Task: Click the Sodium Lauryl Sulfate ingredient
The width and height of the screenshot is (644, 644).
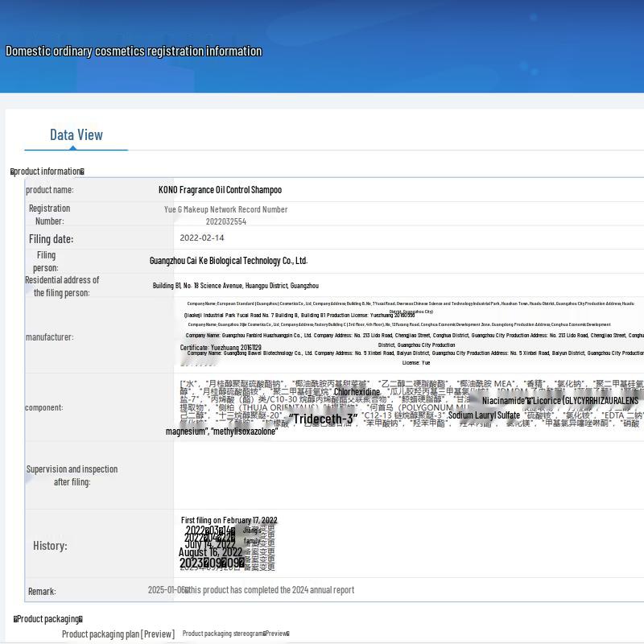Action: [484, 415]
